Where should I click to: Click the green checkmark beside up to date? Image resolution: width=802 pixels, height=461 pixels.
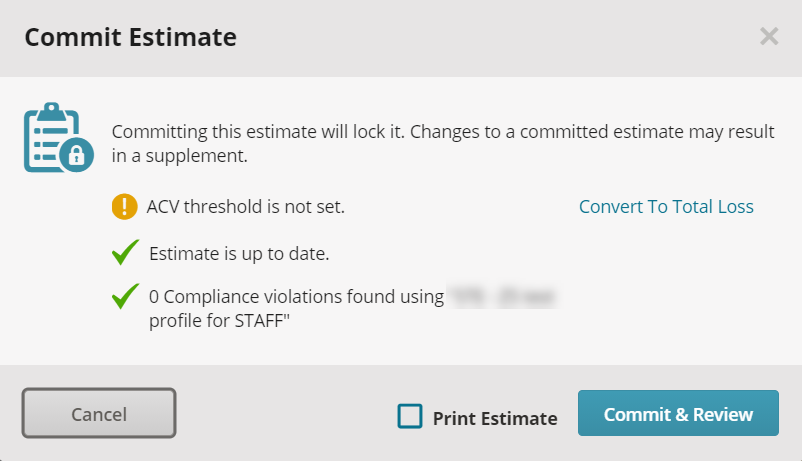click(x=125, y=252)
